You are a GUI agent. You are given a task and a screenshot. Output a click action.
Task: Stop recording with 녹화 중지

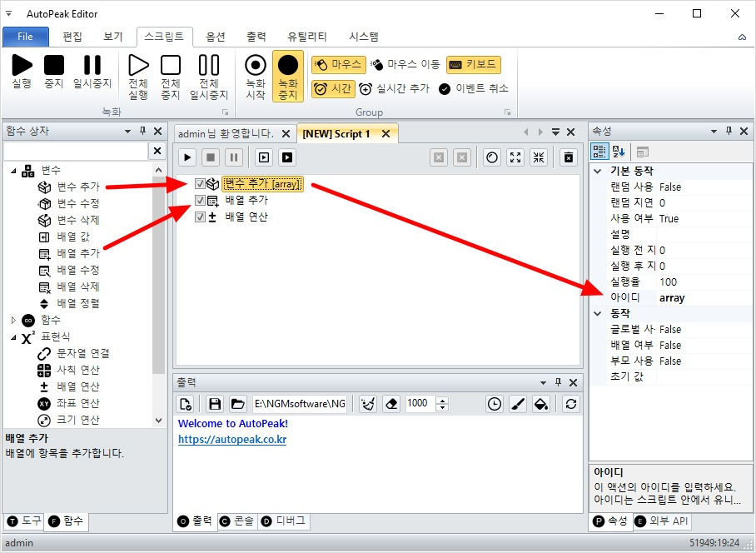[x=288, y=77]
